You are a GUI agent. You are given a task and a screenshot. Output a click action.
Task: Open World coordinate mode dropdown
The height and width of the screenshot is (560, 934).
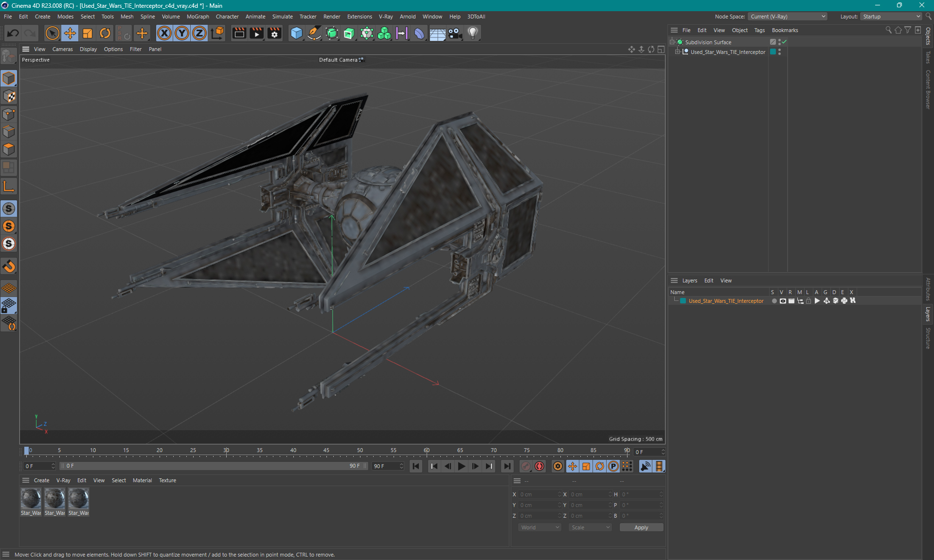539,527
